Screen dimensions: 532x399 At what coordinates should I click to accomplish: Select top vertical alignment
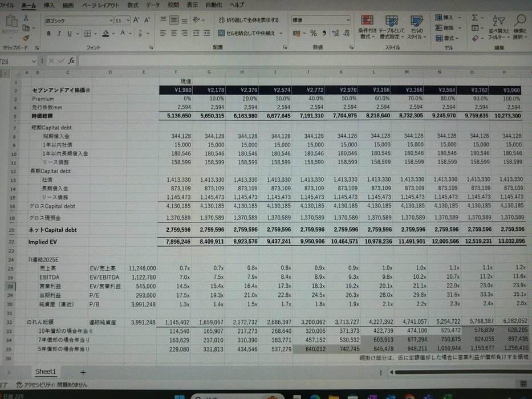click(163, 20)
